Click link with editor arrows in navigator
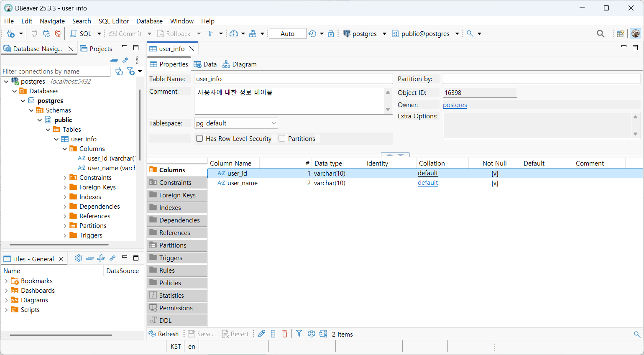This screenshot has height=355, width=644. (125, 60)
